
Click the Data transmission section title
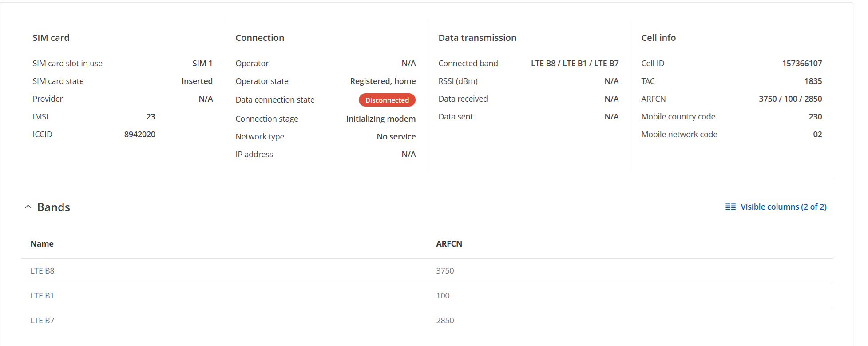tap(477, 38)
